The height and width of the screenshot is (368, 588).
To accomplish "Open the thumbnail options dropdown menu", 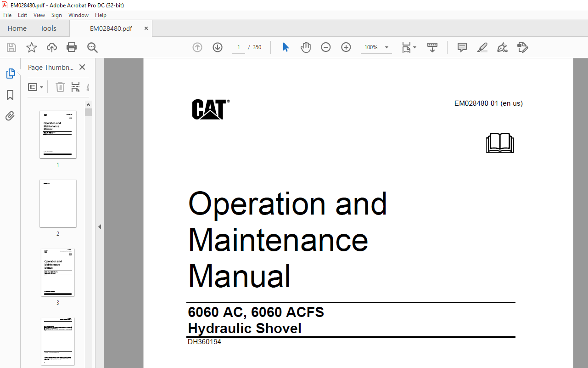I will (36, 87).
